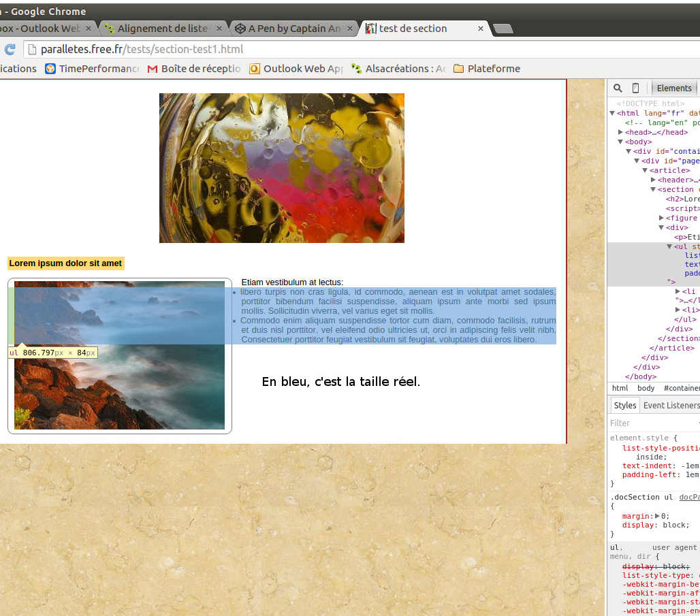Click the display: block declaration in .docSection ul
The height and width of the screenshot is (616, 700).
(656, 525)
